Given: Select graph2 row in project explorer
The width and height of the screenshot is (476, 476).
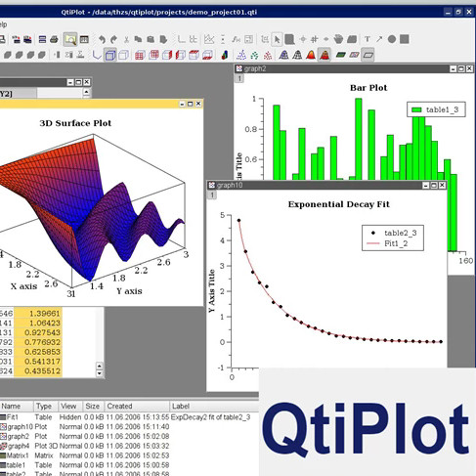Looking at the screenshot, I should [129, 436].
